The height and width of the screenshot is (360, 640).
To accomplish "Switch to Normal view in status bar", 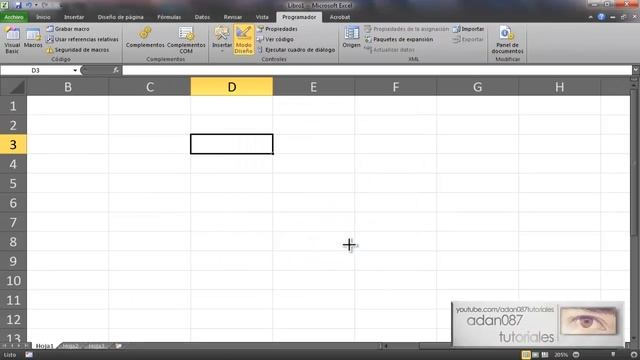I will click(526, 355).
